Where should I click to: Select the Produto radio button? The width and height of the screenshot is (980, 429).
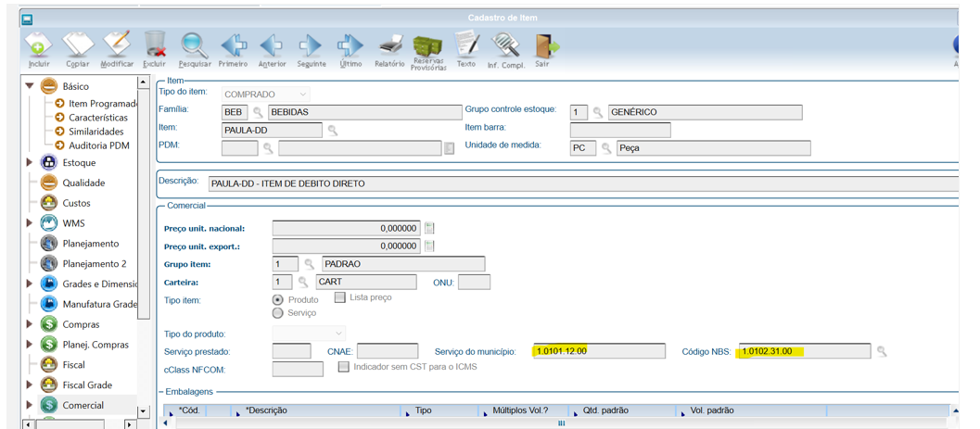[278, 299]
